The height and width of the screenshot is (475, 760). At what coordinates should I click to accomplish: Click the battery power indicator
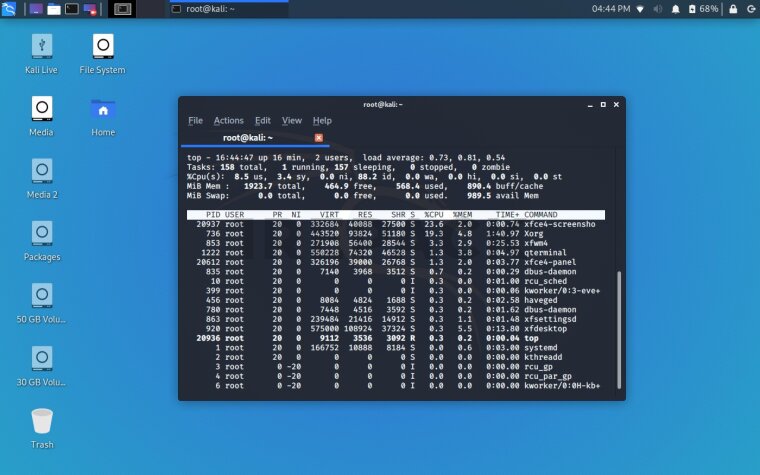(x=692, y=9)
